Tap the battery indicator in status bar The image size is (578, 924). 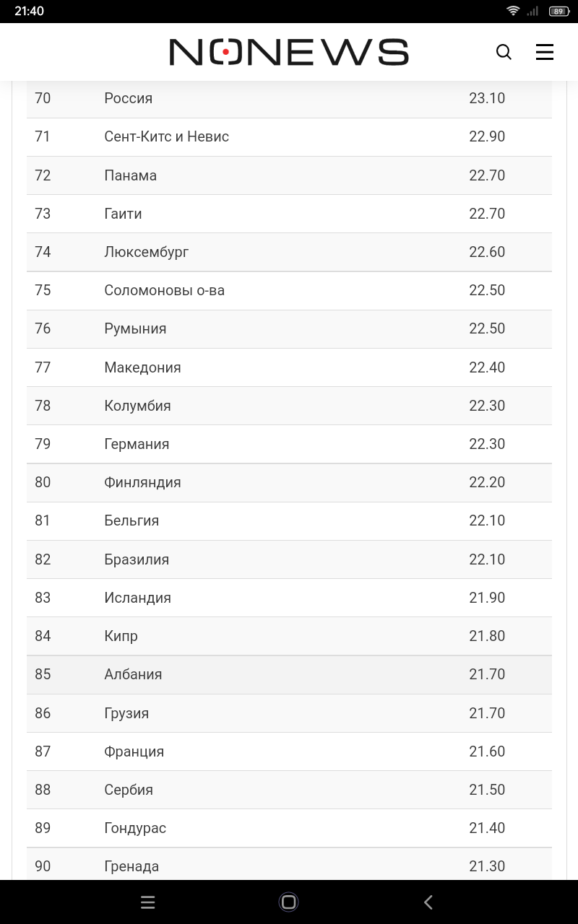point(558,11)
